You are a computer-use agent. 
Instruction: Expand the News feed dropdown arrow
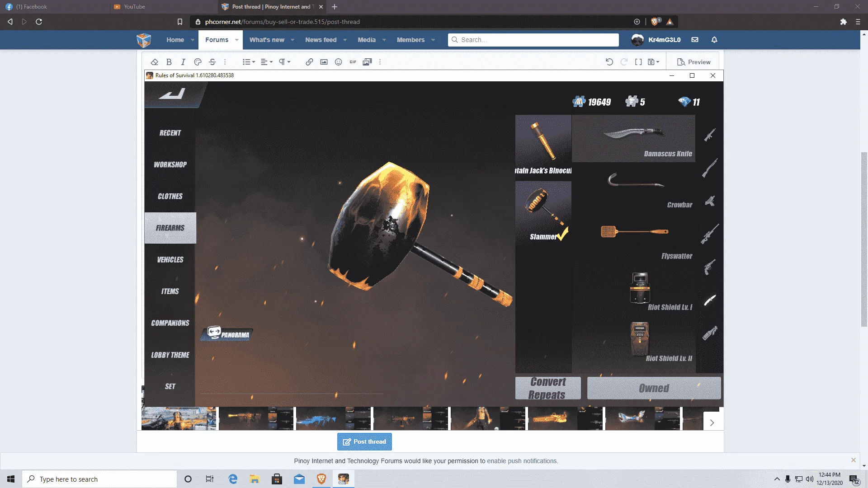pos(345,40)
